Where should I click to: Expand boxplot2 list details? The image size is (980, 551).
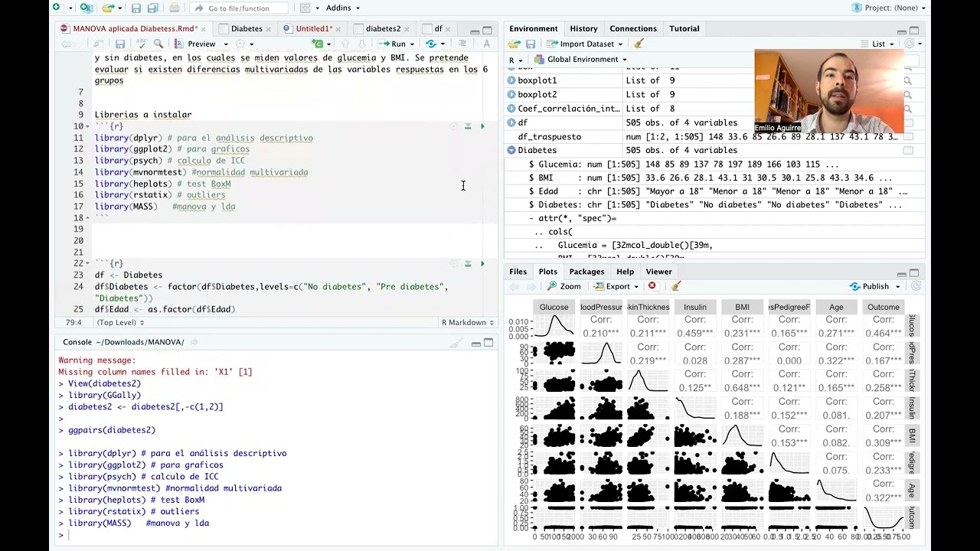tap(511, 94)
